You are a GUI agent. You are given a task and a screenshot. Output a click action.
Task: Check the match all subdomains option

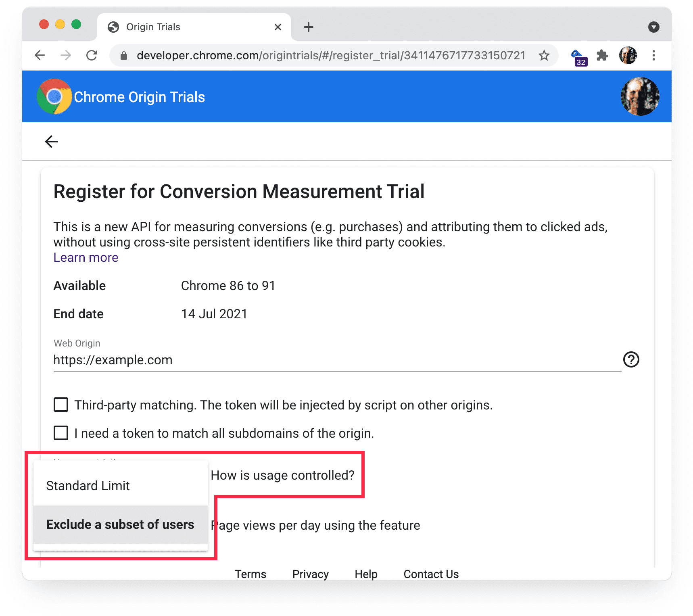pos(61,433)
